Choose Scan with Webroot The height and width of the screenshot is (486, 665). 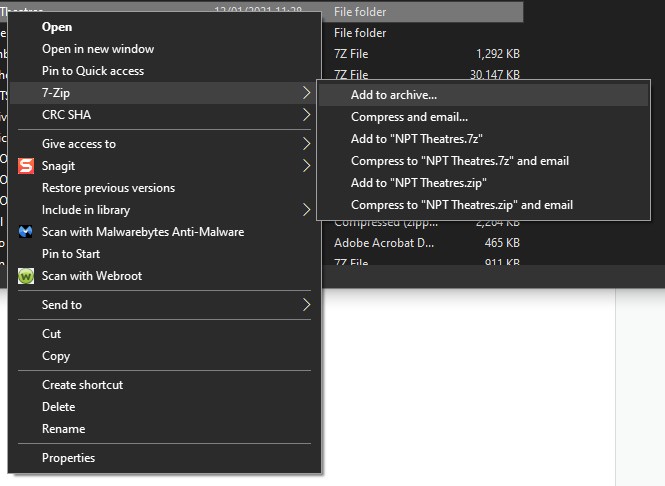pyautogui.click(x=165, y=276)
